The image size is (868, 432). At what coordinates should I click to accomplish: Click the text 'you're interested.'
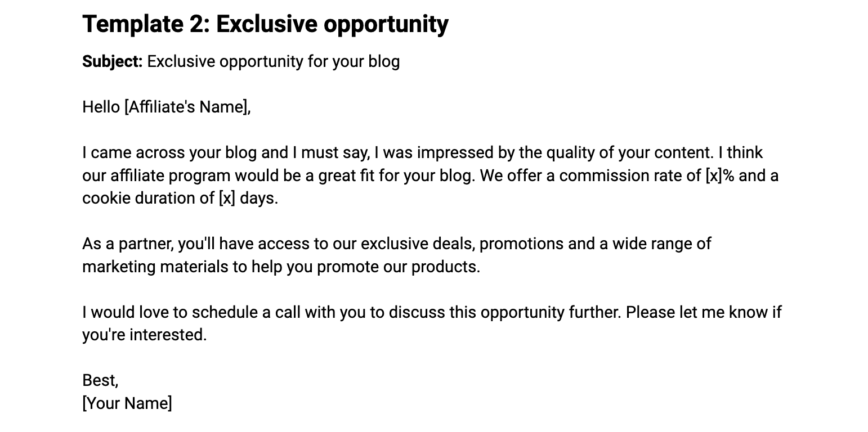pos(145,335)
